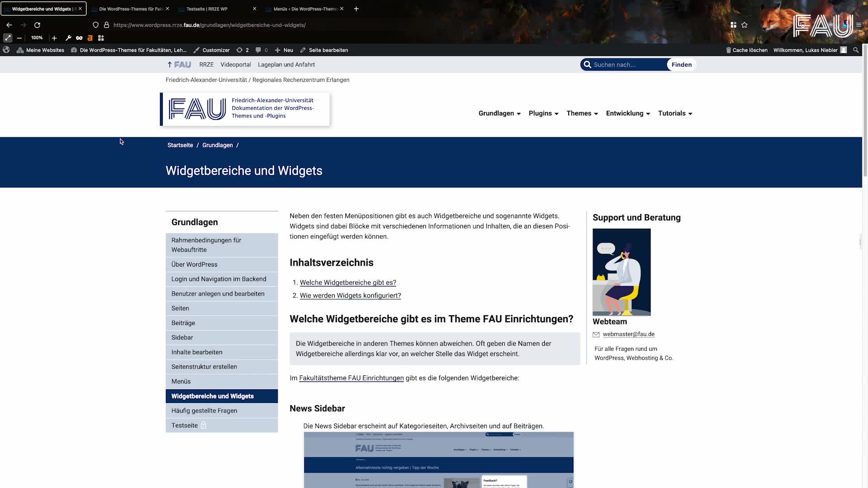Zoom out using the minus control

[19, 38]
